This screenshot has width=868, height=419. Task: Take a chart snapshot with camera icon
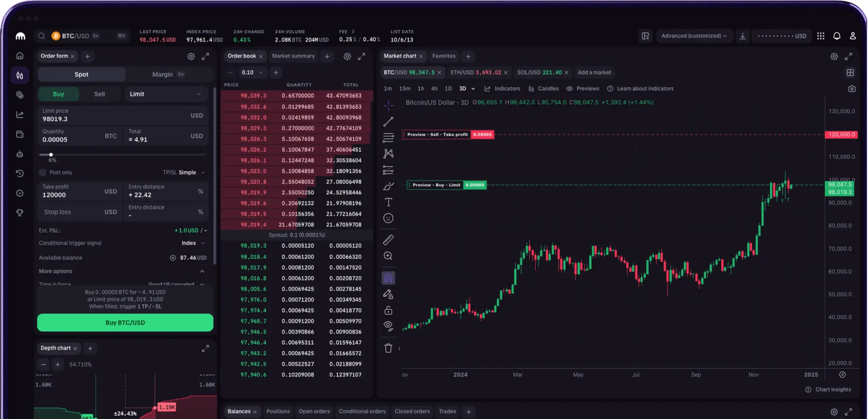(852, 89)
